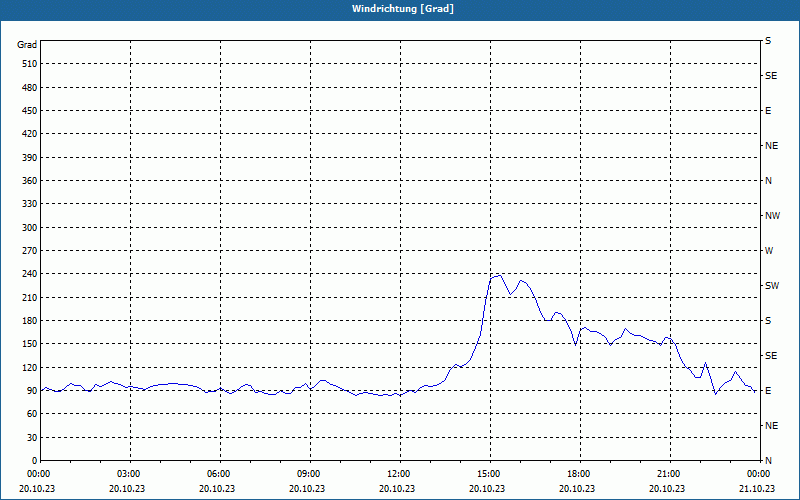Select the 18:00 time label

coord(580,474)
